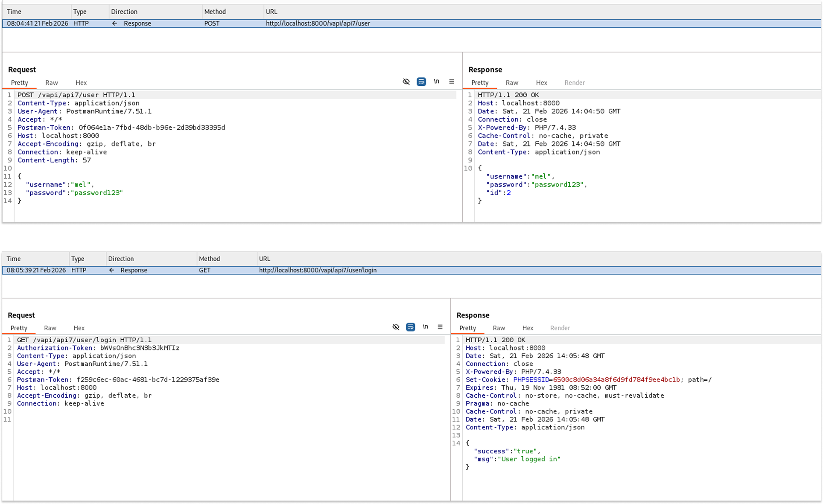Toggle word wrap icon in top Request panel

[421, 82]
